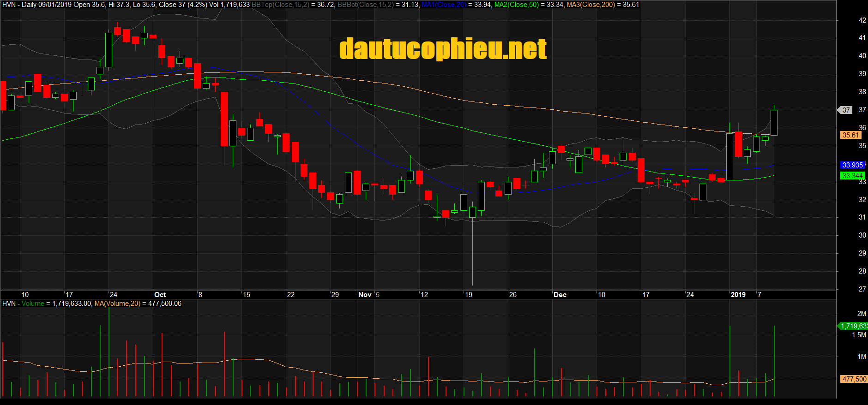868x405 pixels.
Task: Click the blue 33.935 MA1 price tag
Action: 852,165
